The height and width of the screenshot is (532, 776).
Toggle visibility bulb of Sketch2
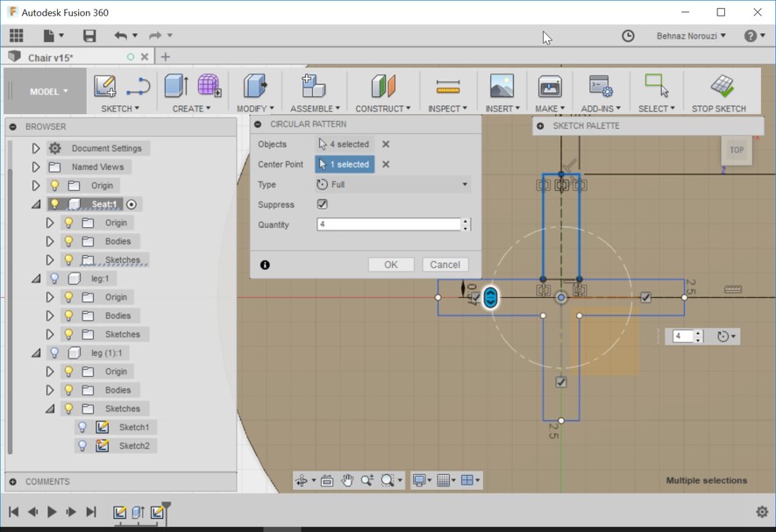82,445
